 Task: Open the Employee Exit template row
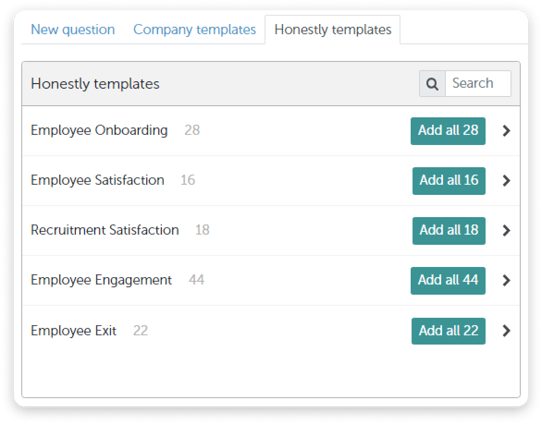click(x=271, y=331)
